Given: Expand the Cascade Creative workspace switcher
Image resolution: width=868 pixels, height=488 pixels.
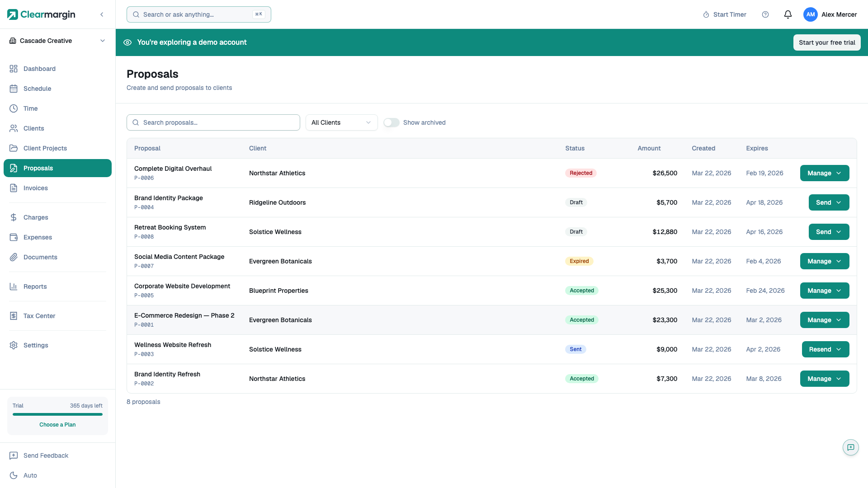Looking at the screenshot, I should 103,41.
